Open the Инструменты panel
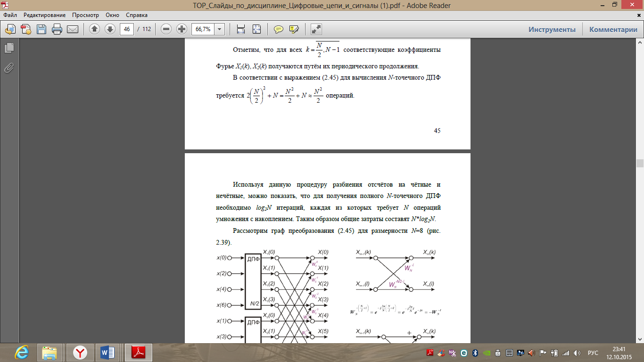Viewport: 644px width, 362px height. pyautogui.click(x=552, y=29)
